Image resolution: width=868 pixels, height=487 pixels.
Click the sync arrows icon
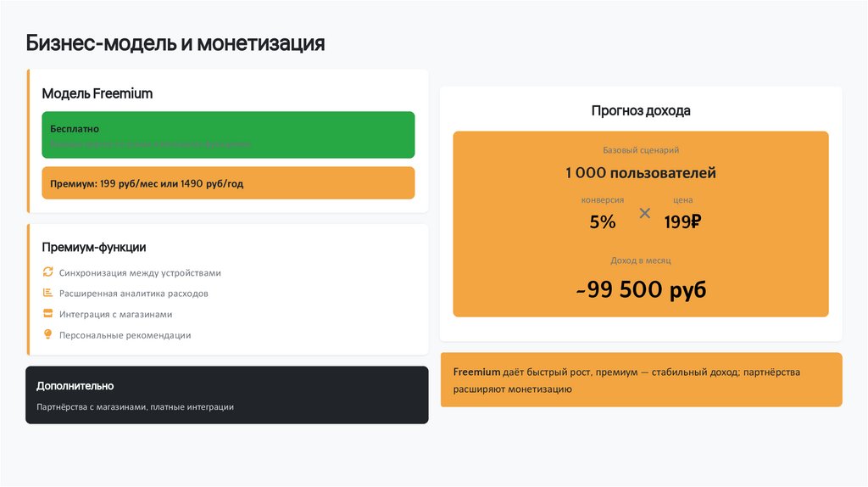[47, 272]
